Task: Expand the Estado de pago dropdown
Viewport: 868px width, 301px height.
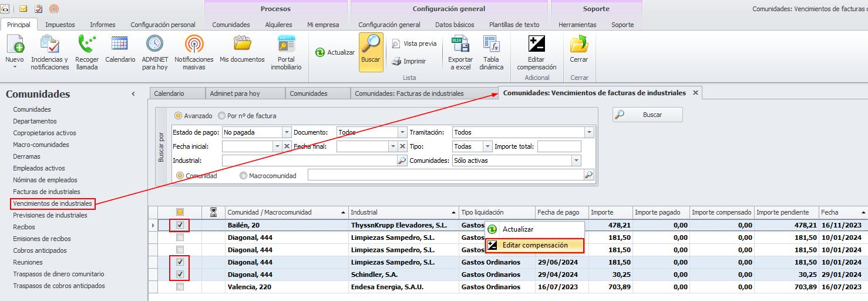Action: pos(287,133)
